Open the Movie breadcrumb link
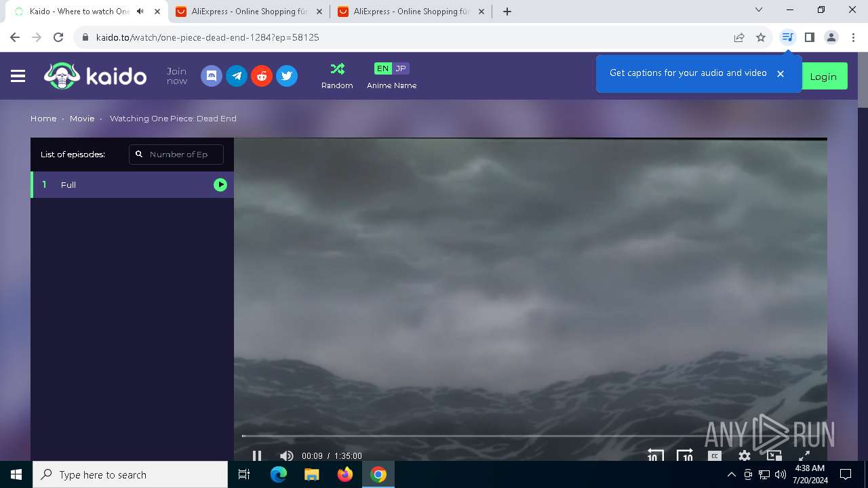The image size is (868, 488). click(x=82, y=118)
